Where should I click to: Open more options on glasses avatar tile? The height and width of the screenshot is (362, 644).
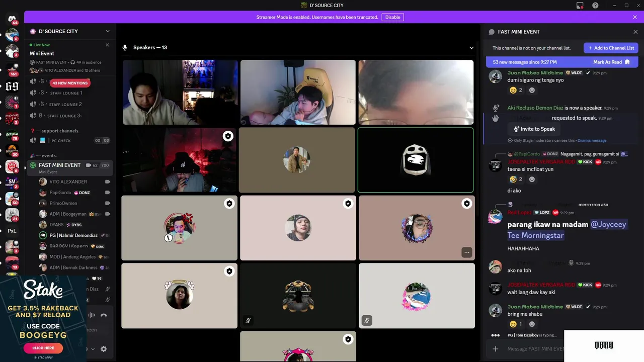[x=467, y=252]
